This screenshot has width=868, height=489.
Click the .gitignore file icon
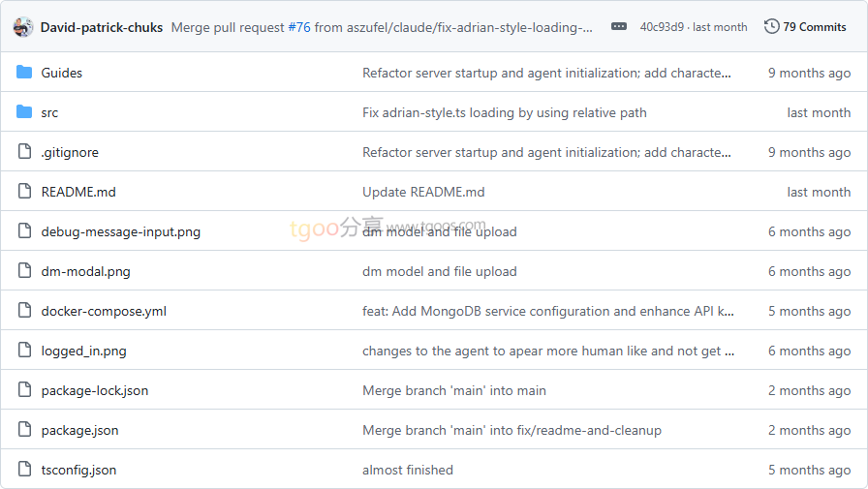[x=24, y=152]
